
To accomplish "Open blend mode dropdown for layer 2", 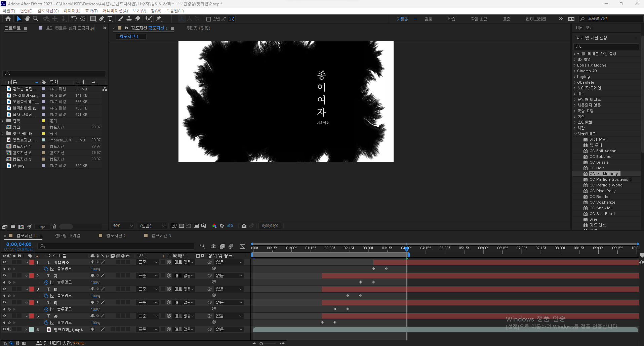I will 148,275.
